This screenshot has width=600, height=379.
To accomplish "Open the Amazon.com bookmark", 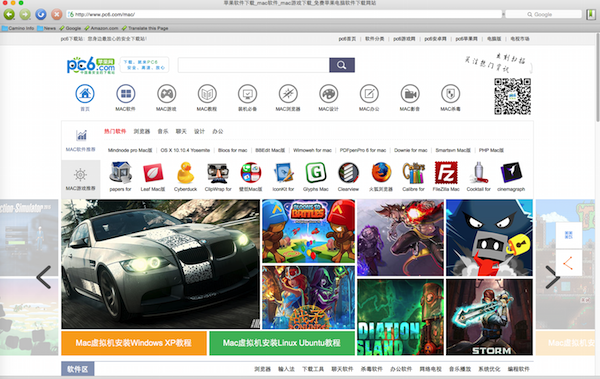I will pyautogui.click(x=101, y=28).
